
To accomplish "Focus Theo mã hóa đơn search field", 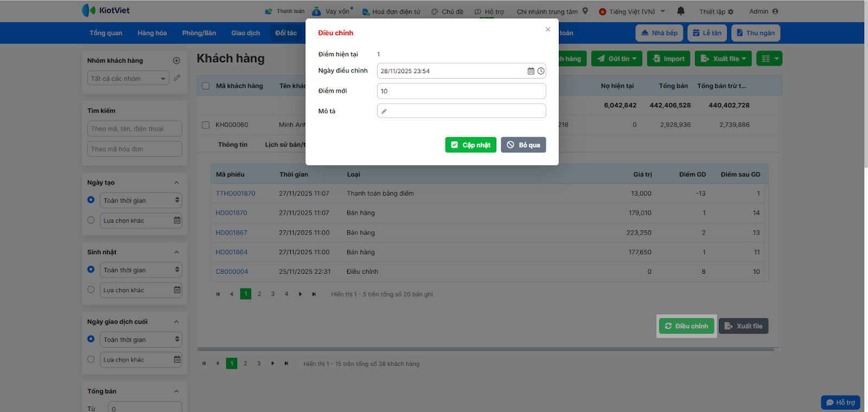I will (135, 149).
